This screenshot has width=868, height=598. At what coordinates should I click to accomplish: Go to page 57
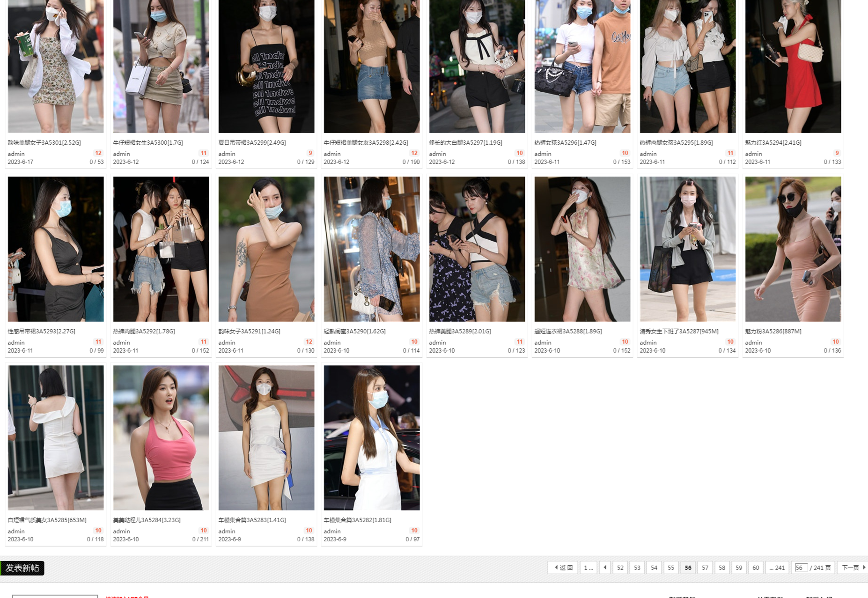pyautogui.click(x=705, y=568)
